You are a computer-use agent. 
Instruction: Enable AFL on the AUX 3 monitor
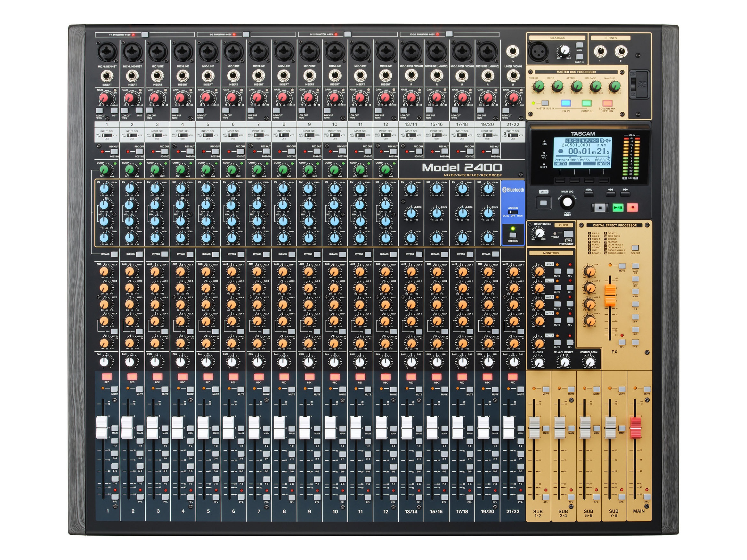click(x=570, y=304)
